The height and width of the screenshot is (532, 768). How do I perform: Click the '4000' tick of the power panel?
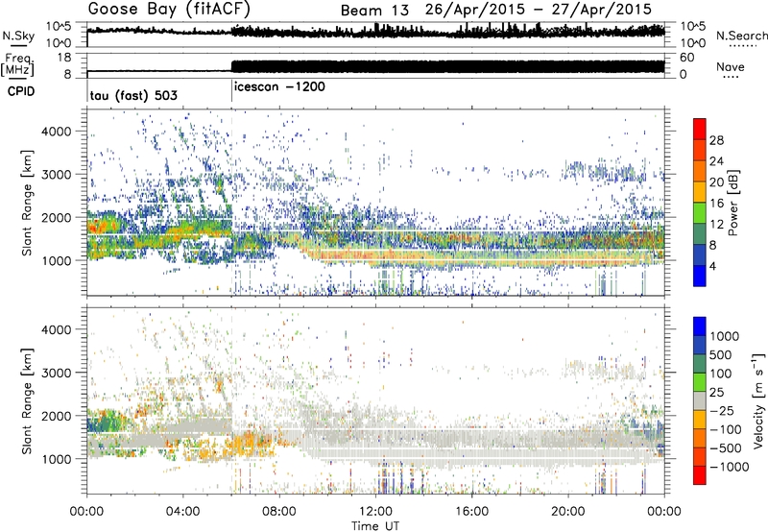[x=56, y=132]
